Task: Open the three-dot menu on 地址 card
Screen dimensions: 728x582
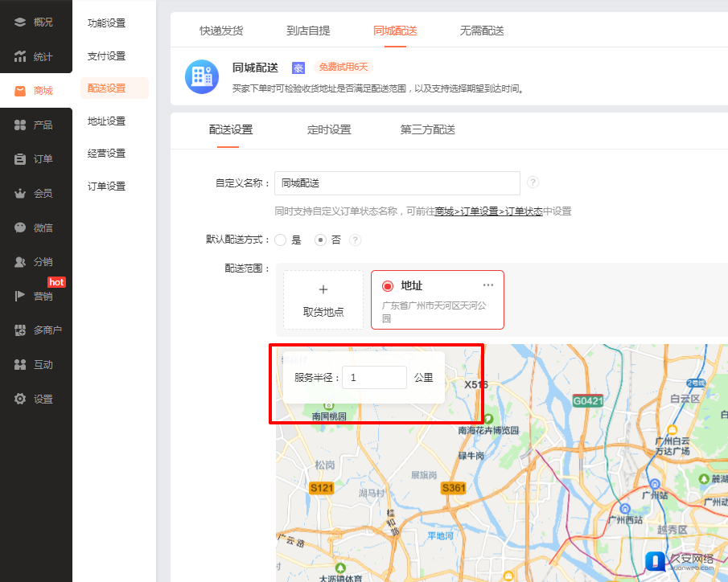Action: [x=488, y=285]
